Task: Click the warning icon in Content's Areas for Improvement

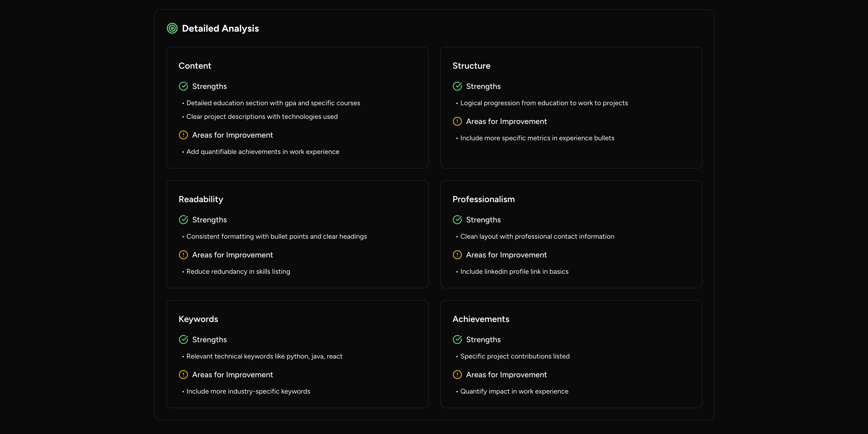Action: [183, 135]
